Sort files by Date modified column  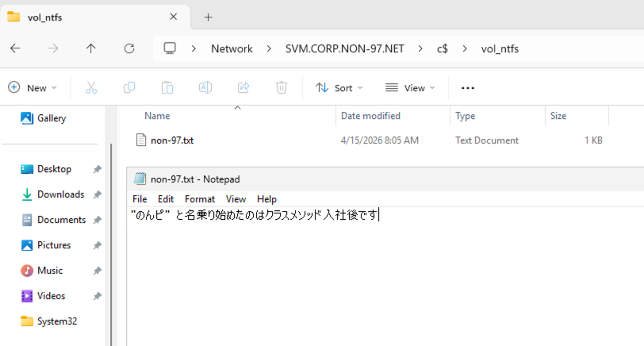point(370,116)
